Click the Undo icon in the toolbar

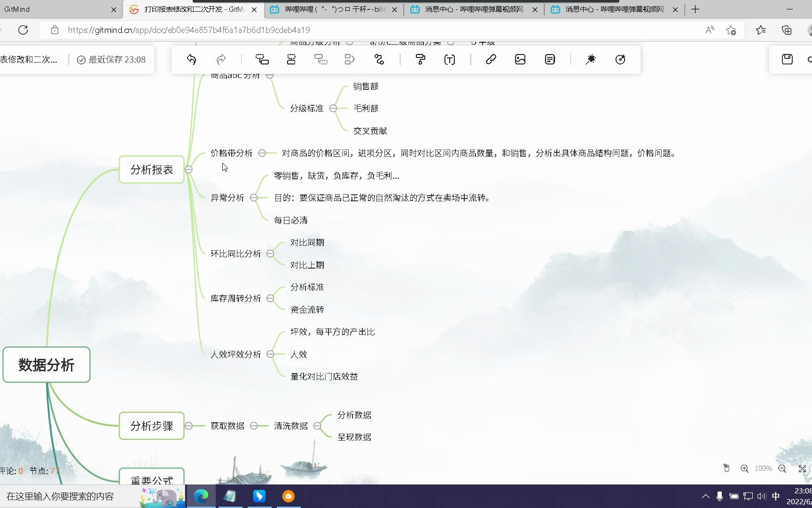pyautogui.click(x=191, y=59)
